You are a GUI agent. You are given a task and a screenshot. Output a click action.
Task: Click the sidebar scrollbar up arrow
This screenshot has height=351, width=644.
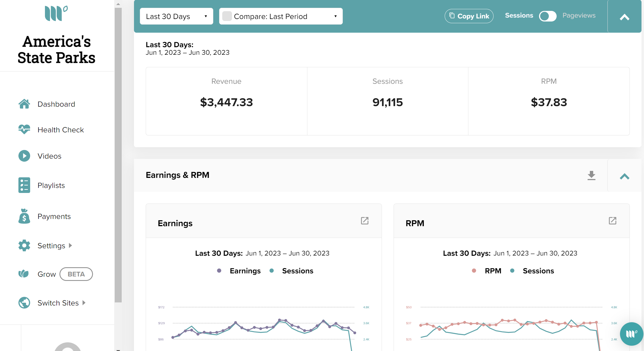pyautogui.click(x=118, y=4)
